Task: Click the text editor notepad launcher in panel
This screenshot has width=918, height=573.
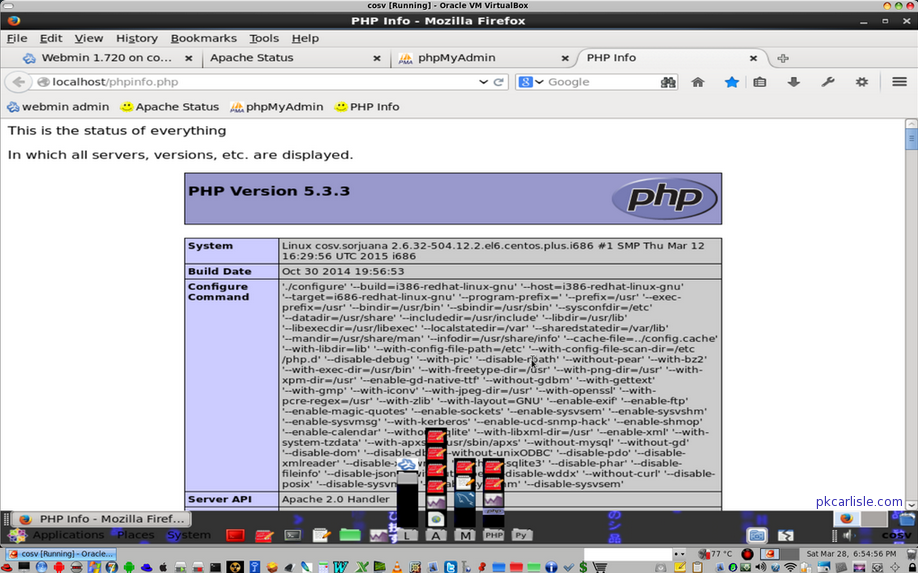Action: coord(321,534)
